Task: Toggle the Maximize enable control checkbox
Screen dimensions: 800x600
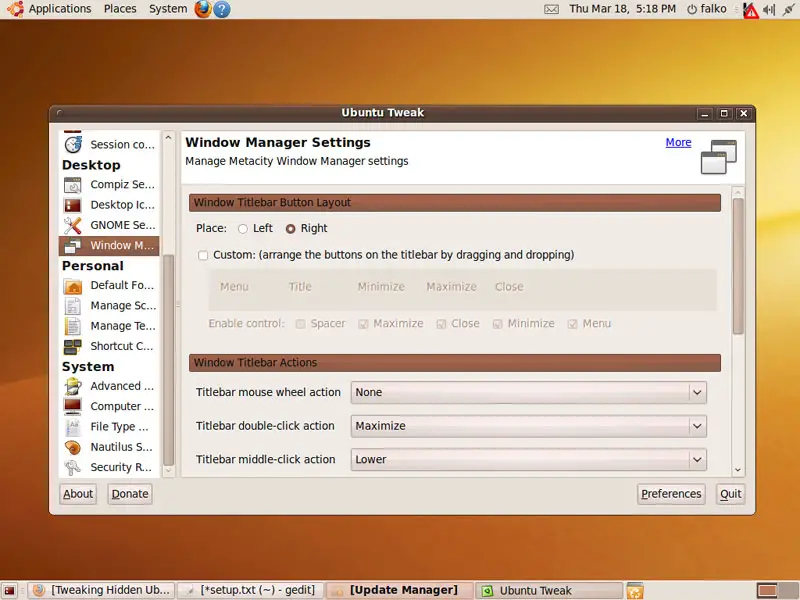Action: (363, 324)
